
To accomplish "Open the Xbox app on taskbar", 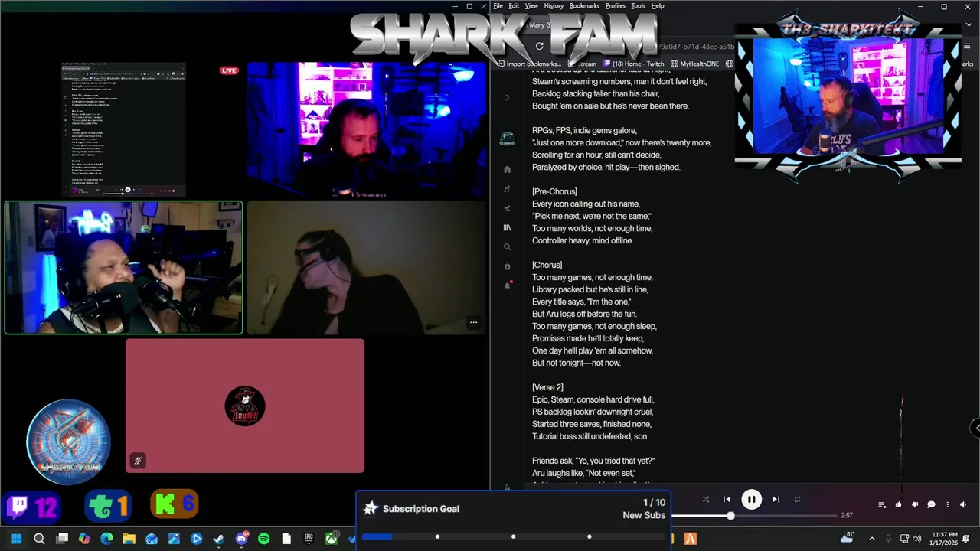I will pyautogui.click(x=331, y=539).
